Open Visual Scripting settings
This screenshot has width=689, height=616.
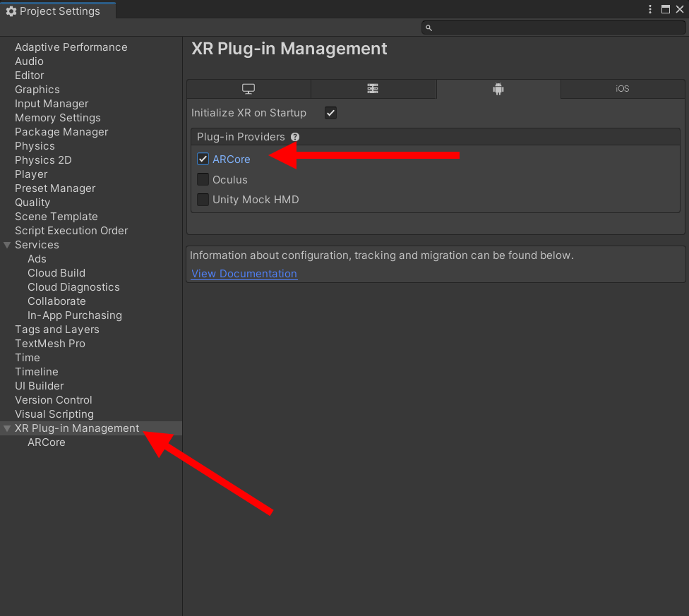[x=54, y=414]
